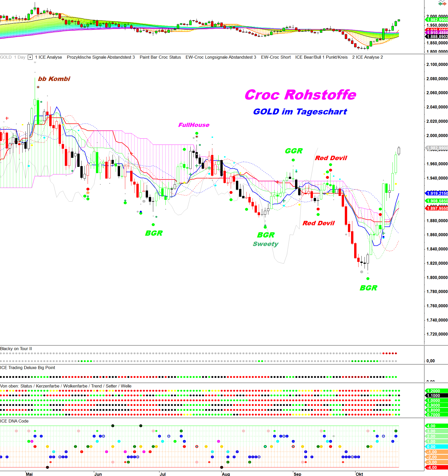The image size is (448, 476).
Task: Click the blue 1.919,2150 price marker
Action: [x=437, y=193]
